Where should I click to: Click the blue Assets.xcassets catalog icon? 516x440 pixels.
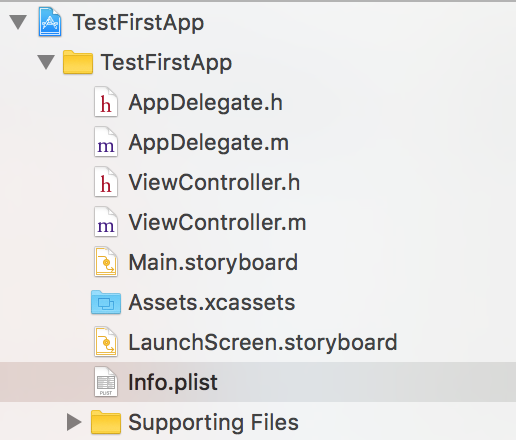pyautogui.click(x=106, y=302)
